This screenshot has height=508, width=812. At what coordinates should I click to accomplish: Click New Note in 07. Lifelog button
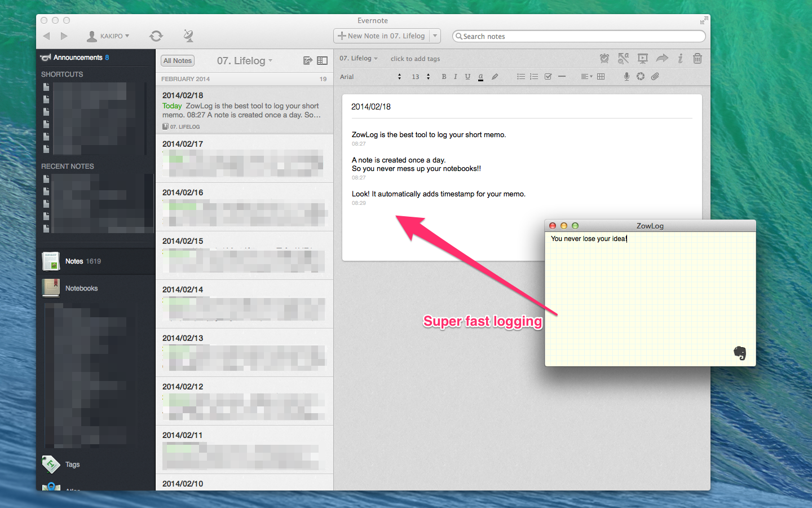click(x=382, y=36)
